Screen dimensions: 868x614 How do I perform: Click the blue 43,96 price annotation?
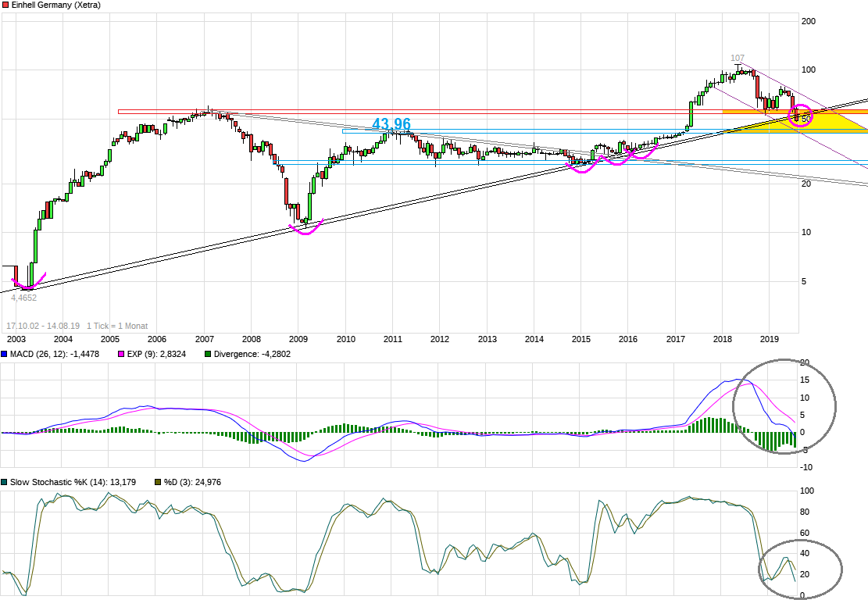391,123
